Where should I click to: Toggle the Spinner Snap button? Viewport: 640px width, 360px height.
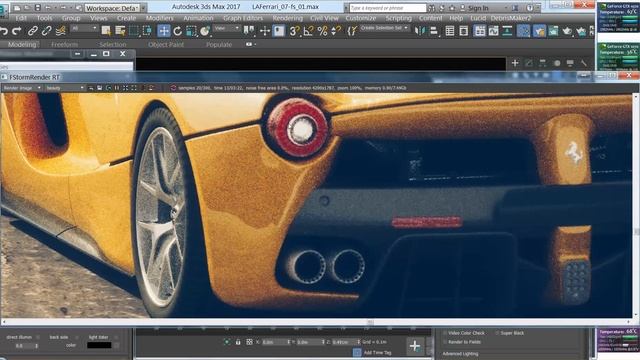pyautogui.click(x=336, y=31)
